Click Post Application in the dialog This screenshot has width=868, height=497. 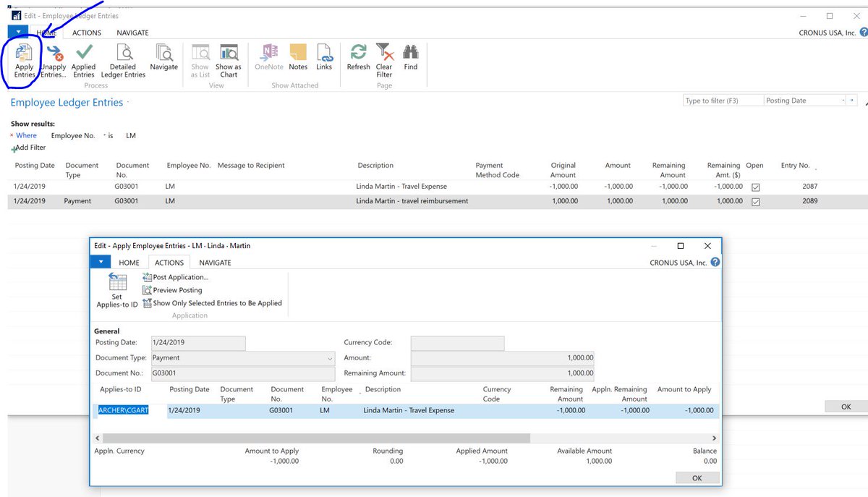coord(176,277)
